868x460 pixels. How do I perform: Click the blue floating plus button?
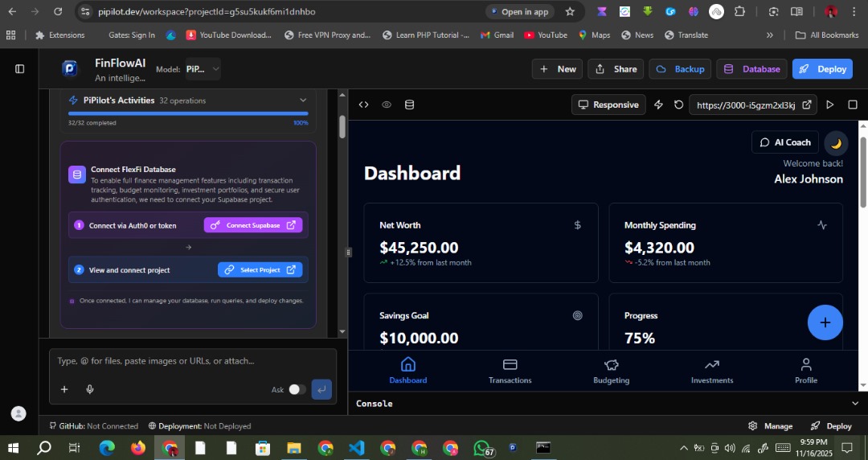click(x=825, y=322)
